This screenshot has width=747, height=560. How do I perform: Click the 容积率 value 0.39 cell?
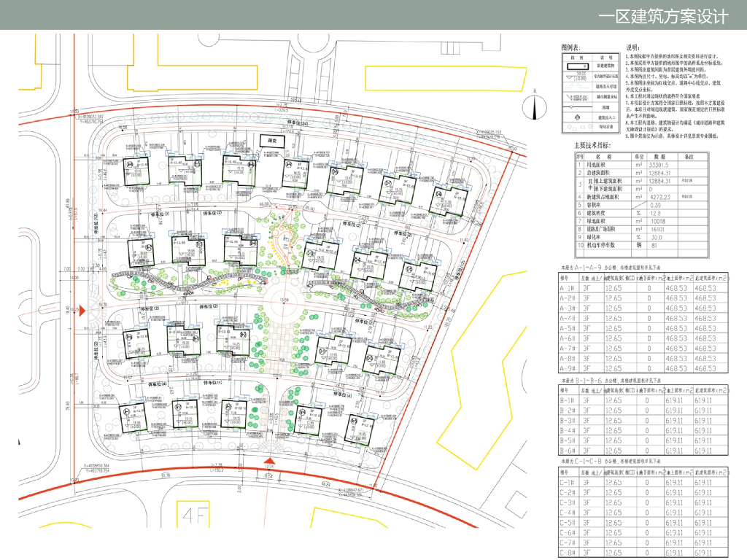click(661, 205)
